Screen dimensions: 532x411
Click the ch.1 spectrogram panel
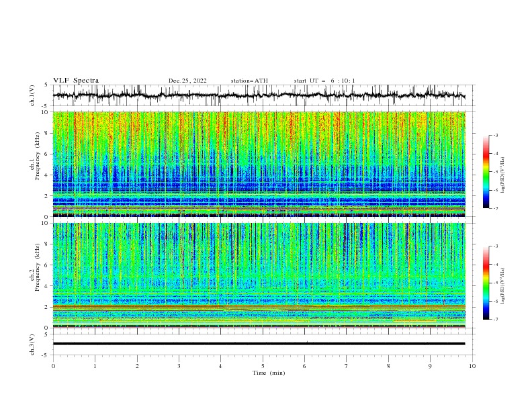coord(259,164)
